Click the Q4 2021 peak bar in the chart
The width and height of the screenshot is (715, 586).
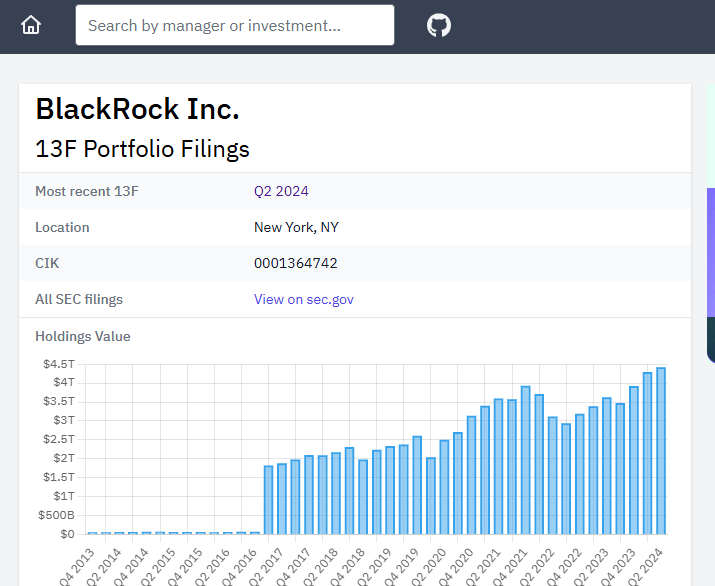click(x=525, y=460)
